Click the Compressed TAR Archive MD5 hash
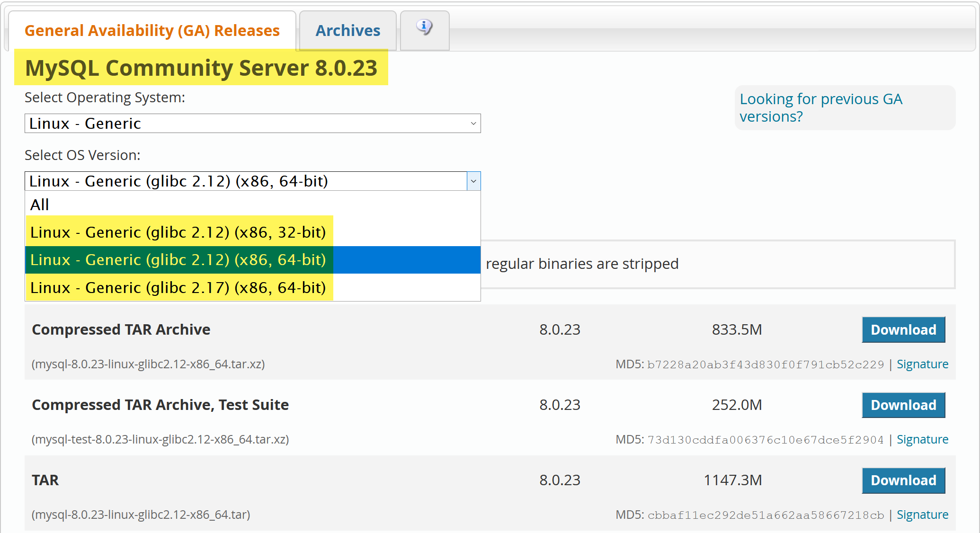980x533 pixels. (x=765, y=364)
